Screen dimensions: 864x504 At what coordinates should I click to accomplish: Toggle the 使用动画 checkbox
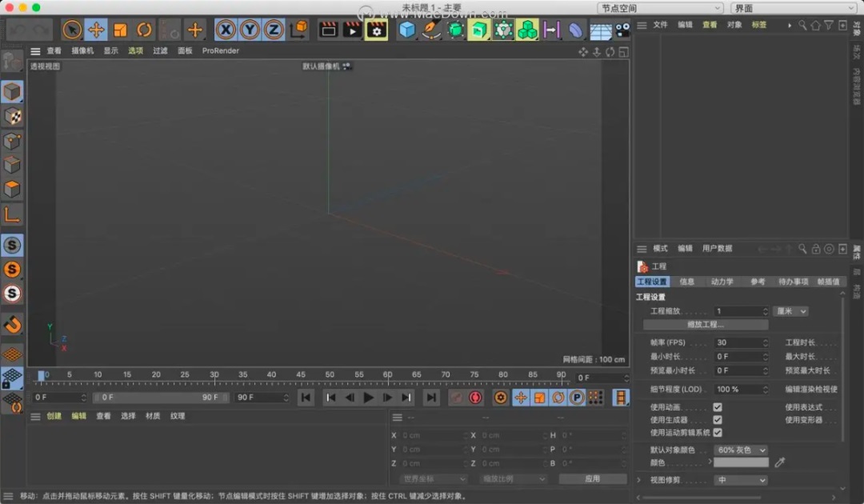click(718, 407)
